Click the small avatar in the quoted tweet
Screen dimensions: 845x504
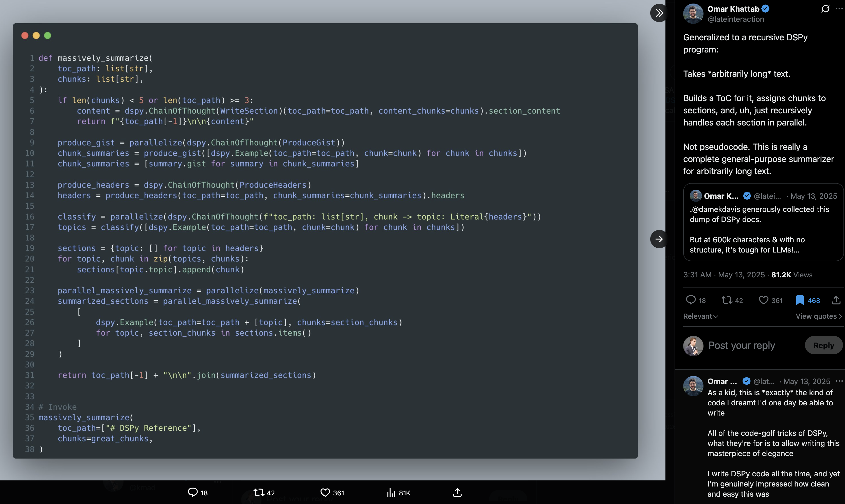pyautogui.click(x=696, y=196)
